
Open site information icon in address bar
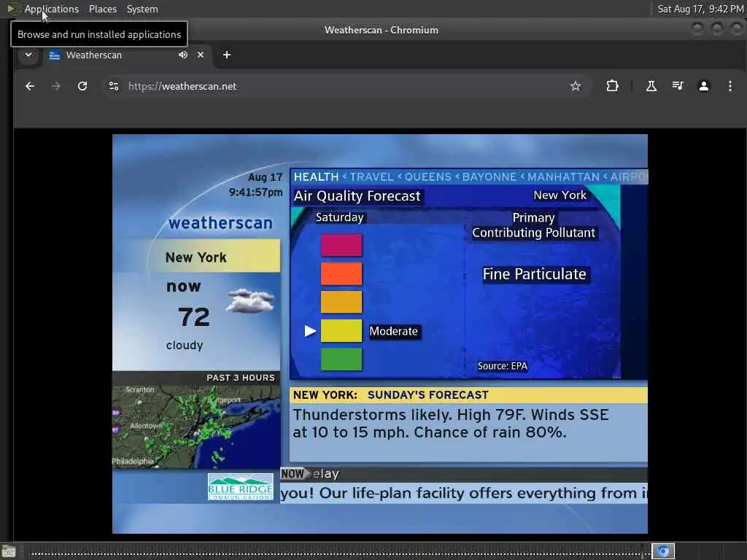pos(114,86)
